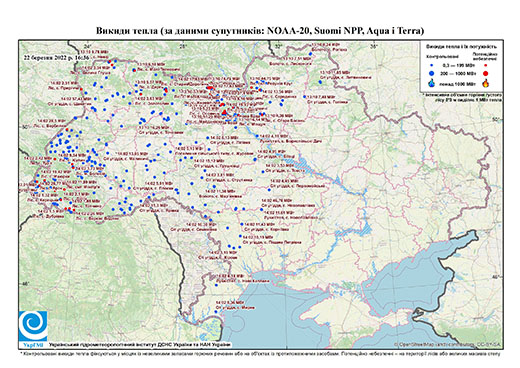Select the large red circle legend symbol
The width and height of the screenshot is (520, 368).
tap(485, 73)
